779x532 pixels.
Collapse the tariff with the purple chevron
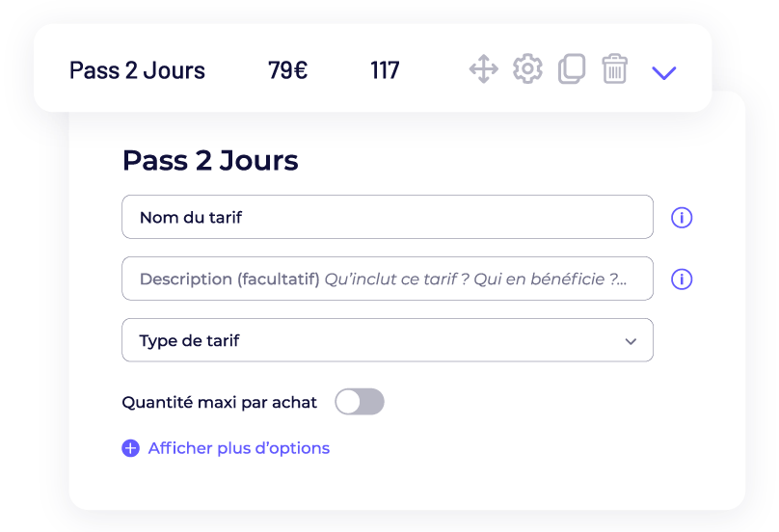663,72
